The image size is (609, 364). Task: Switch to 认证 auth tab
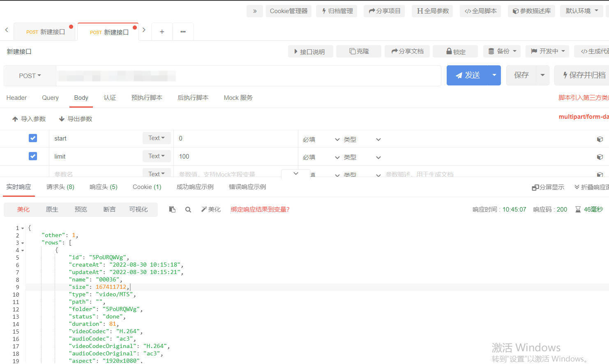pos(110,98)
